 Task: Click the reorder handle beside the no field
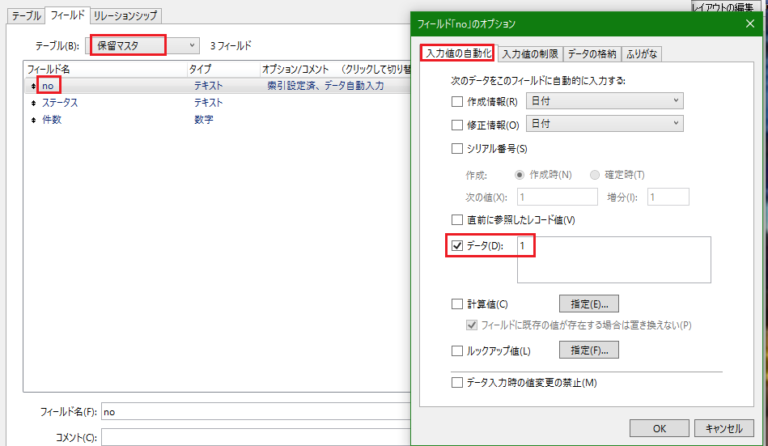point(33,86)
